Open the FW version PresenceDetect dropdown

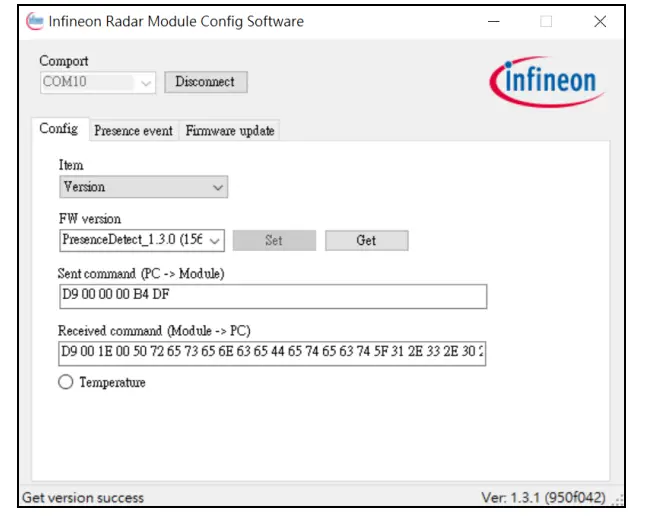(142, 240)
